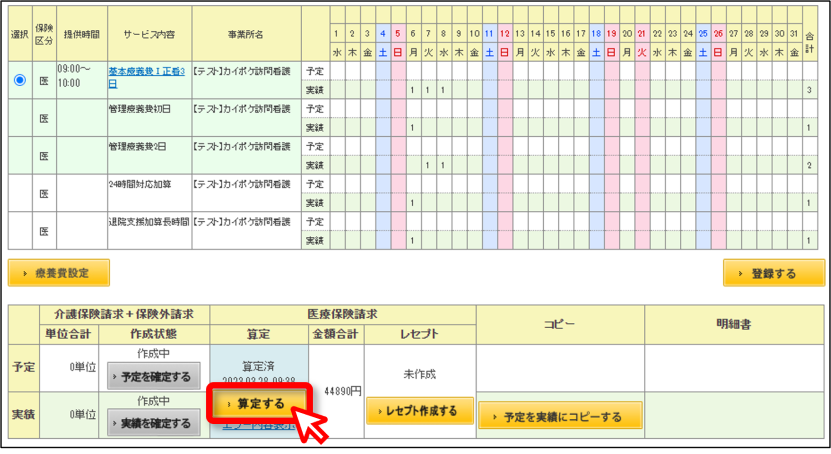Select the radio button for 基本療養費 row
831x454 pixels.
click(20, 80)
